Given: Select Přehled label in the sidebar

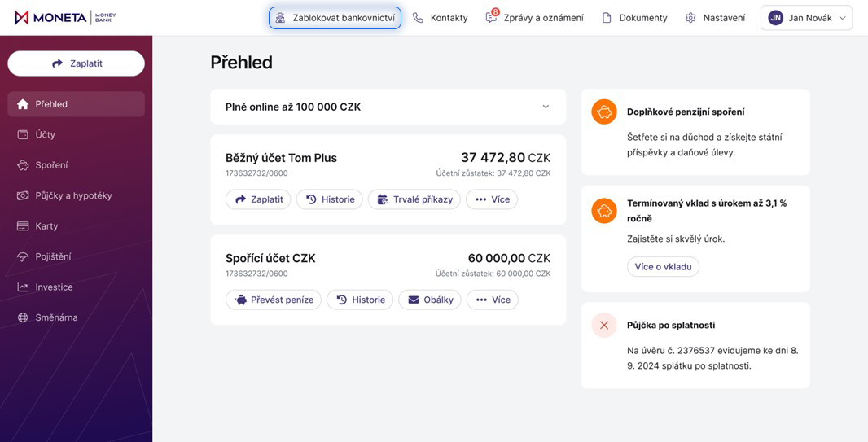Looking at the screenshot, I should pos(51,104).
